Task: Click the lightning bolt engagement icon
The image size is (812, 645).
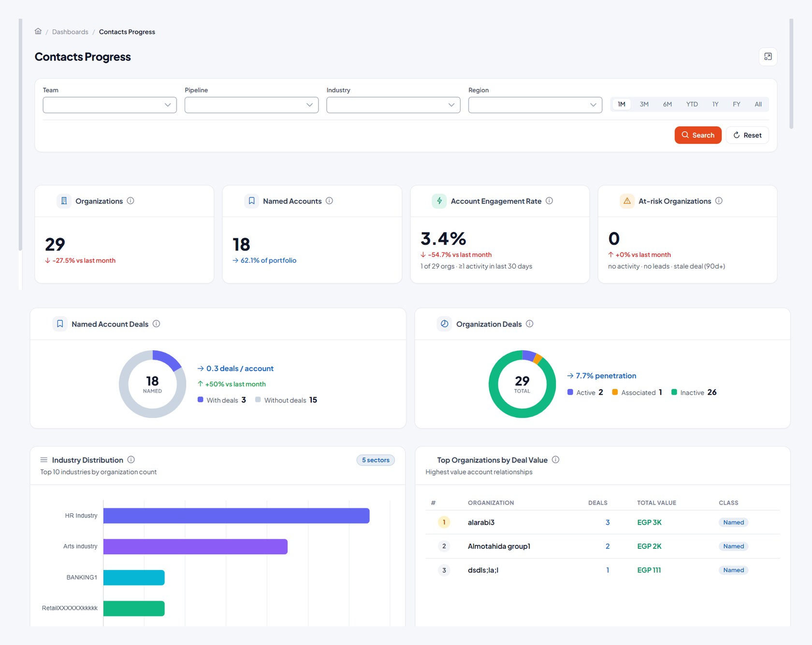Action: (439, 201)
